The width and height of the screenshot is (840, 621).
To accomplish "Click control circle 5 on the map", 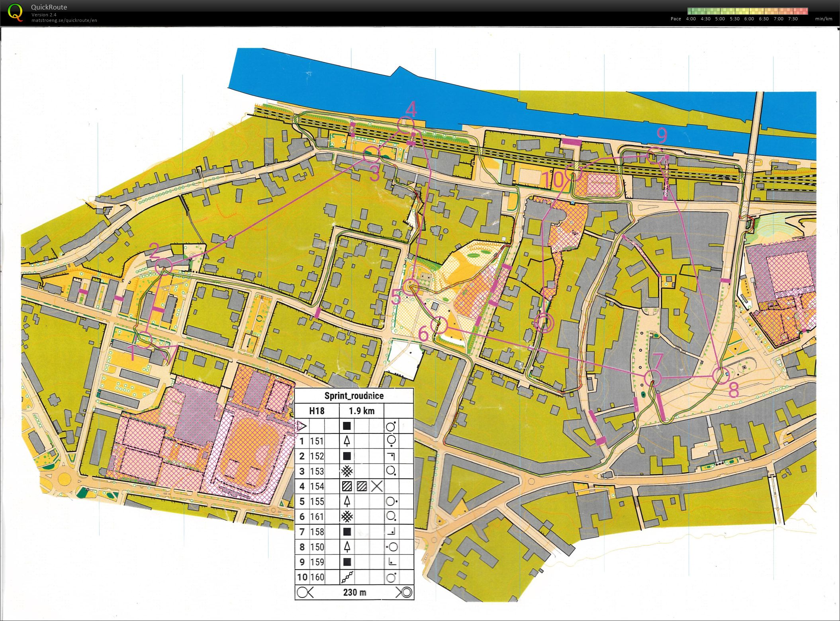I will (411, 286).
